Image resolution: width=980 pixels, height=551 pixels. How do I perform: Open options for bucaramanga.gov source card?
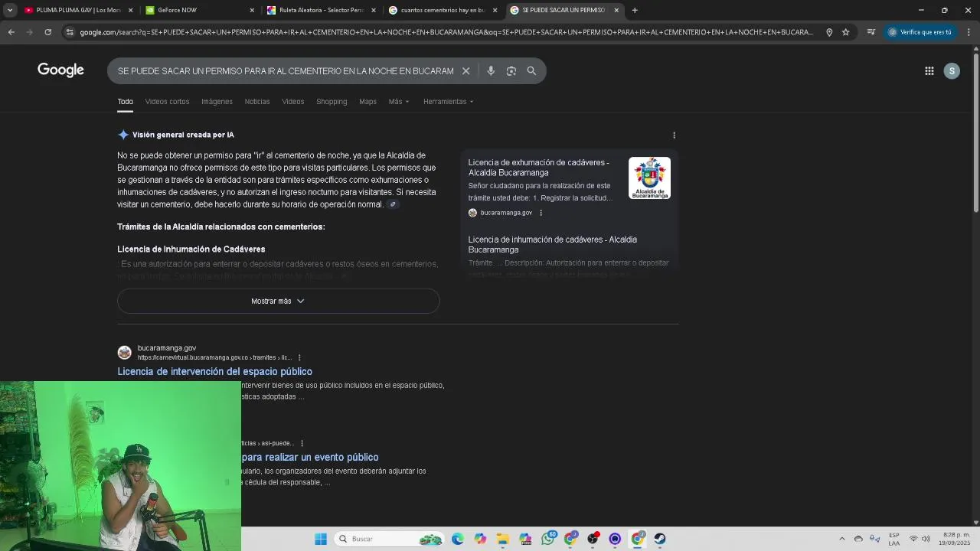pyautogui.click(x=541, y=213)
